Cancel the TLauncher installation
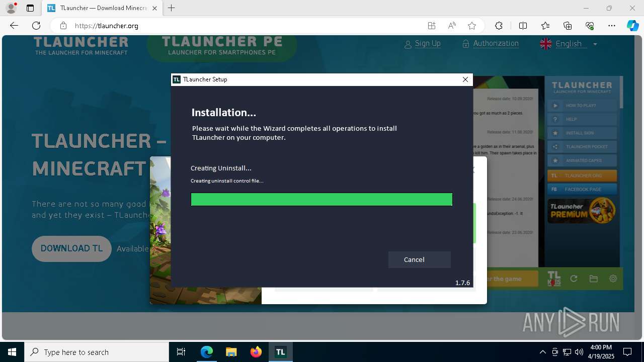 (419, 259)
